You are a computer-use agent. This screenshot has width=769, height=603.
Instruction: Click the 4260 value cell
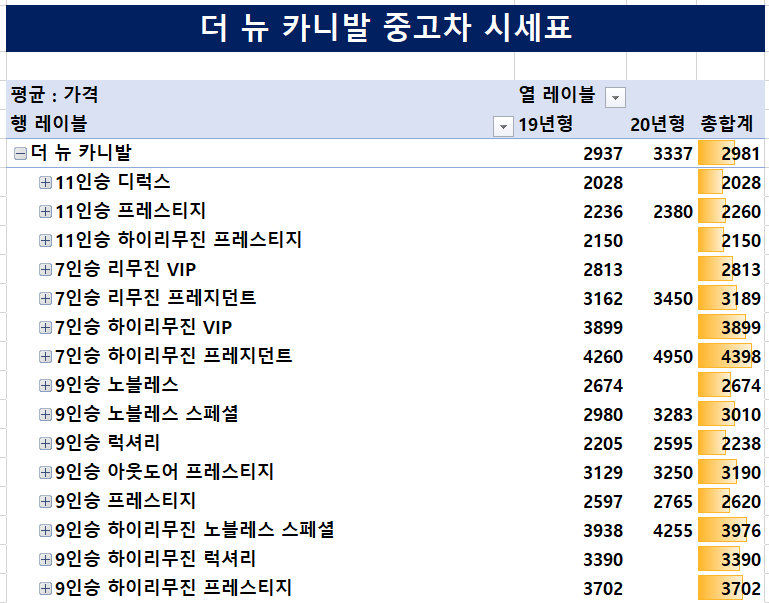603,356
